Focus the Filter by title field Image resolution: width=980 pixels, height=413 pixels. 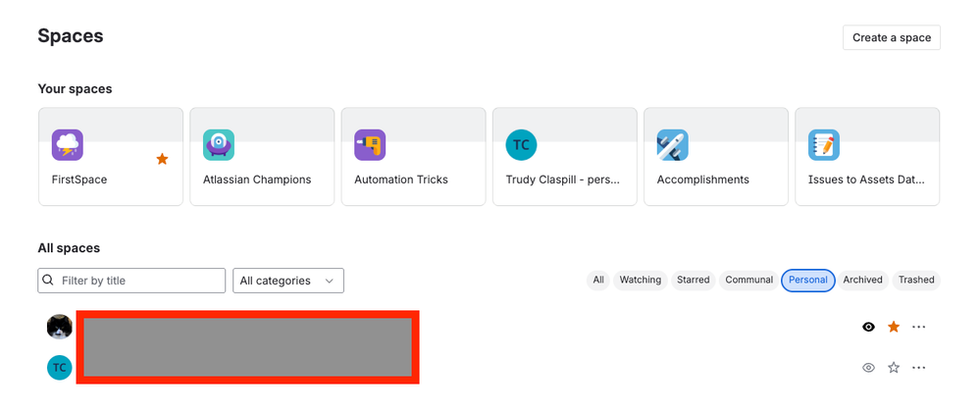(131, 281)
